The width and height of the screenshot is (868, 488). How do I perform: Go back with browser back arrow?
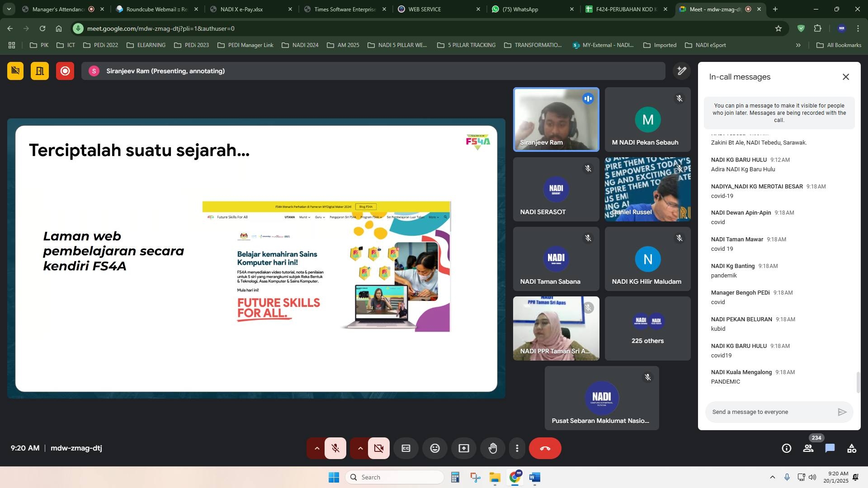(x=10, y=28)
